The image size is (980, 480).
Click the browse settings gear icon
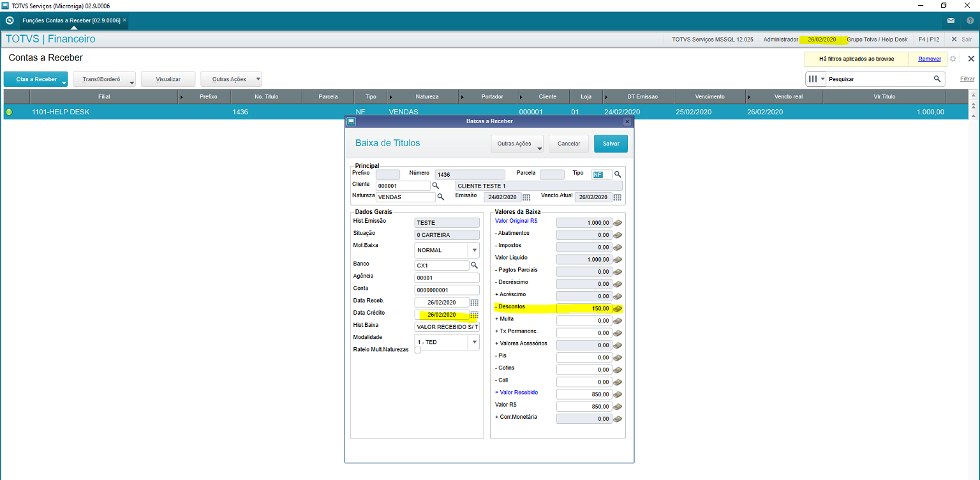tap(953, 59)
